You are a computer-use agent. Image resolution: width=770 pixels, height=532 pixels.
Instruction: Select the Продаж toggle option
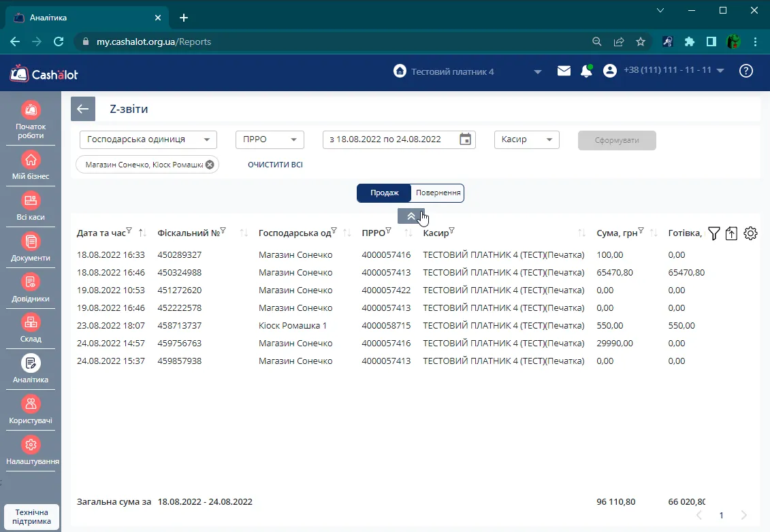[x=384, y=193]
